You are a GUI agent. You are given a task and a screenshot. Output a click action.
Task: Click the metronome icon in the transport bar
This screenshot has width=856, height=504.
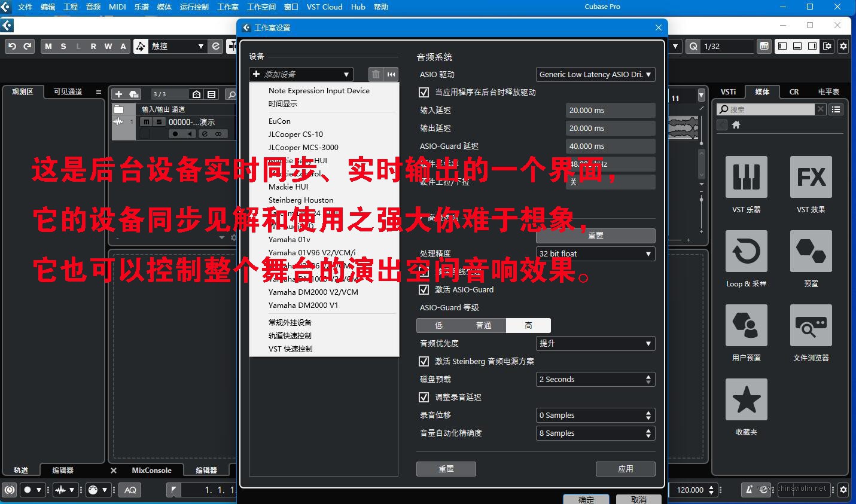[748, 490]
